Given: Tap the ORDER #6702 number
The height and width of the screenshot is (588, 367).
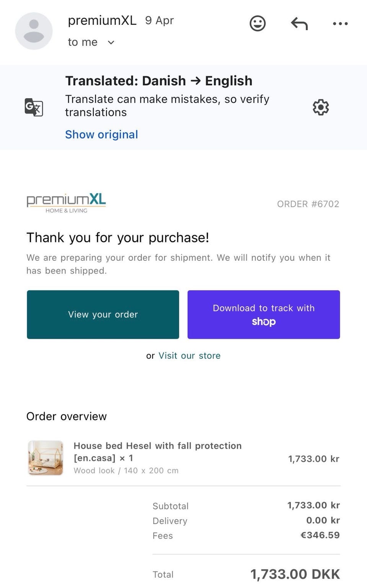Looking at the screenshot, I should (x=308, y=204).
